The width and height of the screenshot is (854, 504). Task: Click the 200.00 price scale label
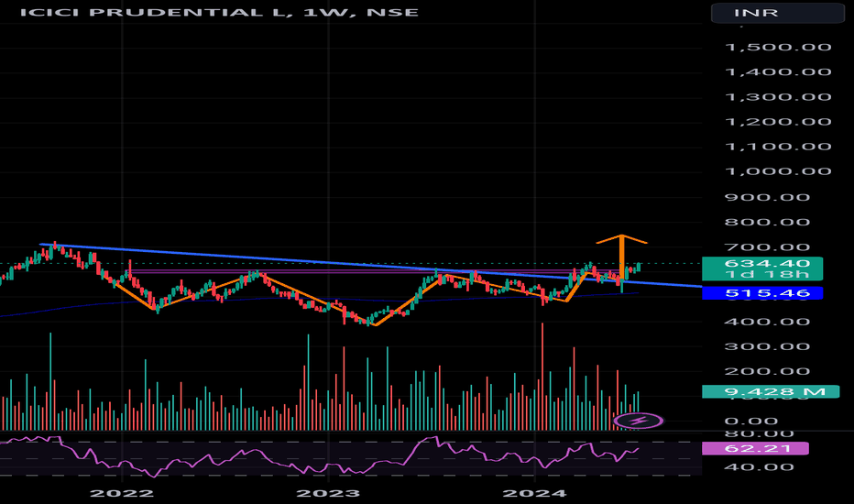[767, 371]
